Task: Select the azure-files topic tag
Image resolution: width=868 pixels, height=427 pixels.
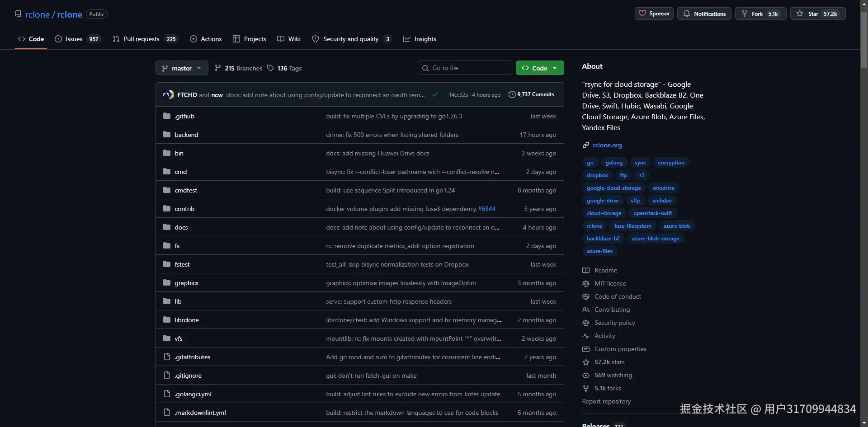Action: 599,251
